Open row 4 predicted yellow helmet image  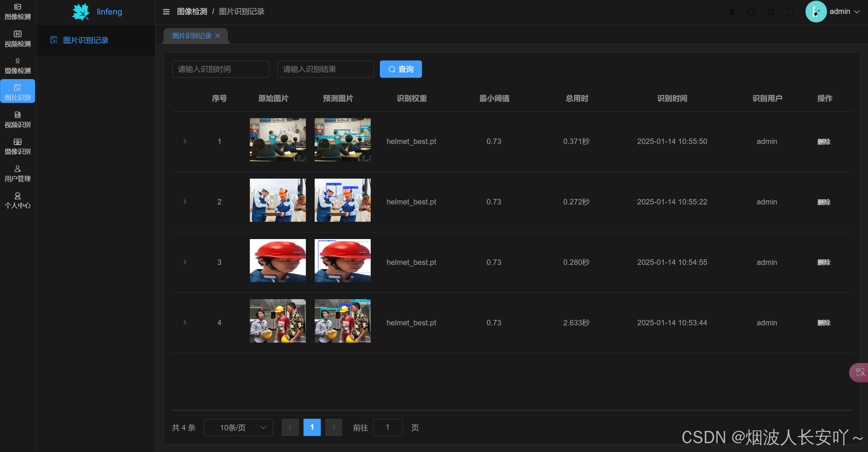coord(343,321)
